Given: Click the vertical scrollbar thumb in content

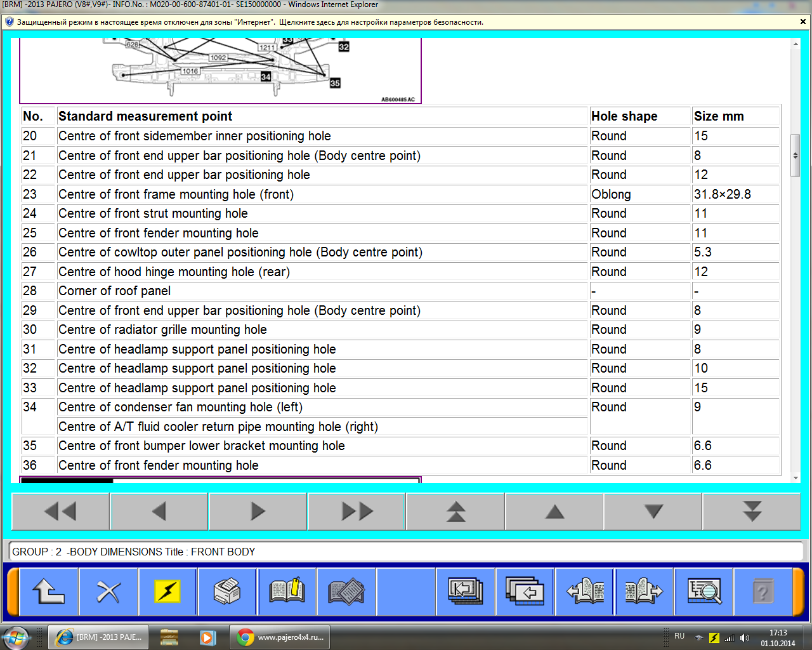Looking at the screenshot, I should tap(796, 156).
